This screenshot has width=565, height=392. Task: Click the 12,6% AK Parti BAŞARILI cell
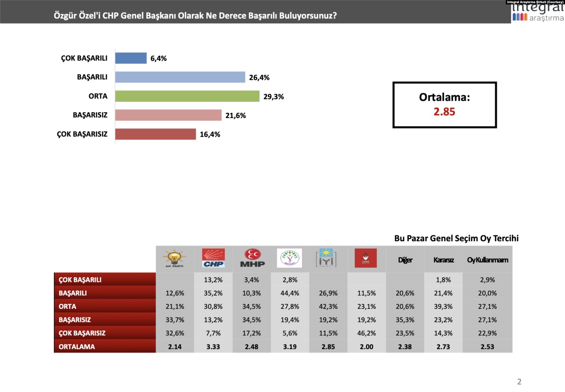(x=175, y=293)
